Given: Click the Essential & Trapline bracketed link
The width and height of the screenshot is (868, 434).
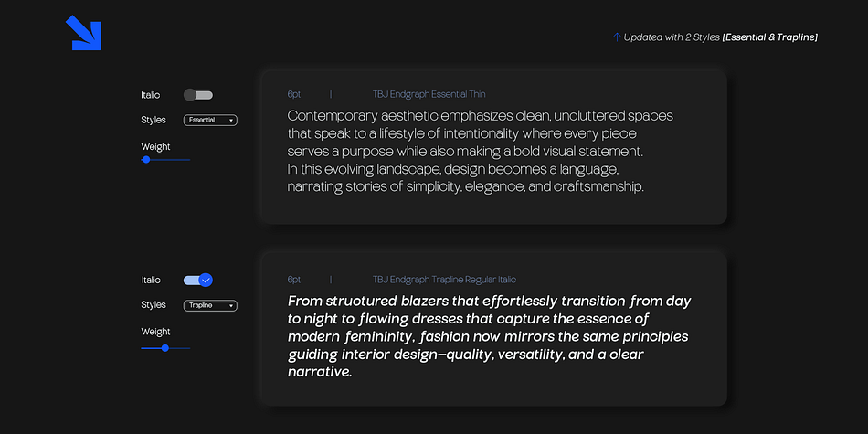Looking at the screenshot, I should [x=770, y=37].
